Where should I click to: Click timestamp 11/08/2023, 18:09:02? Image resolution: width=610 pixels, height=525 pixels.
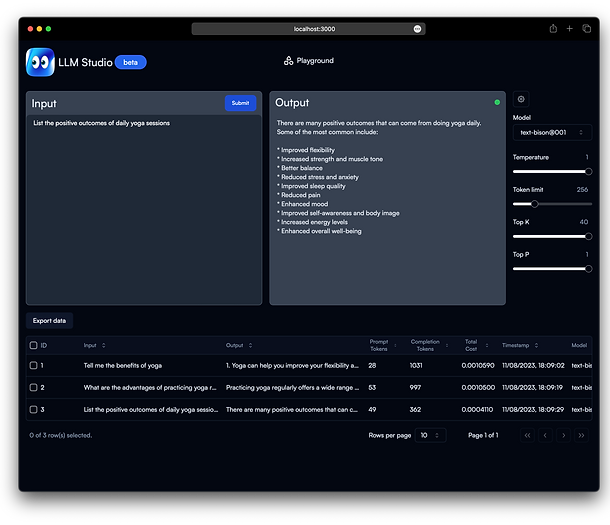533,366
